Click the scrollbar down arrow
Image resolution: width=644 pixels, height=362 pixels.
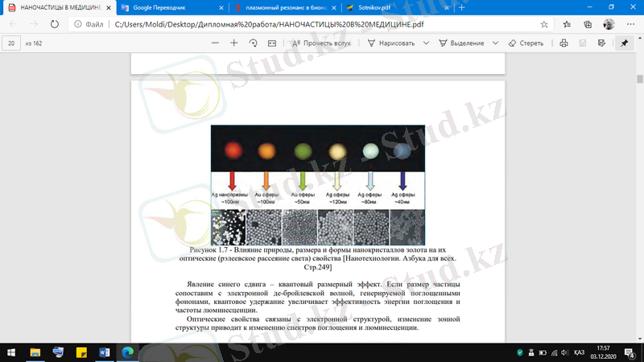click(x=640, y=339)
